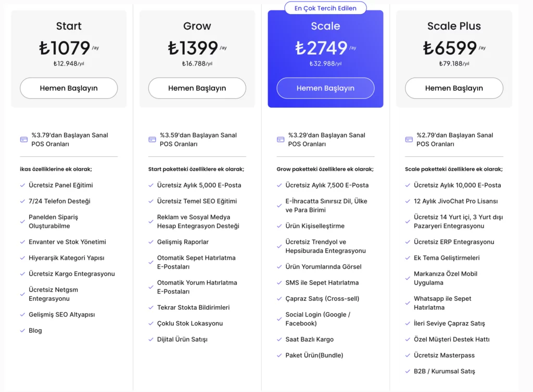The width and height of the screenshot is (533, 392).
Task: Click the card icon beside %2.79 POS rate
Action: tap(409, 140)
